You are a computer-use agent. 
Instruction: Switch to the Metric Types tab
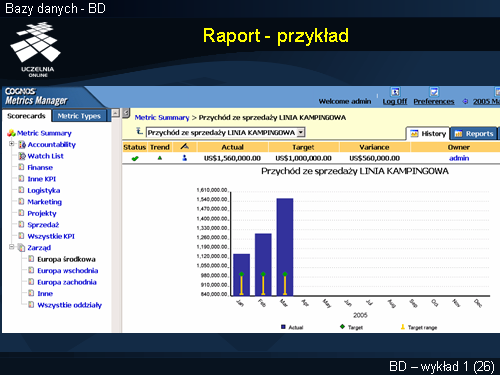coord(79,116)
